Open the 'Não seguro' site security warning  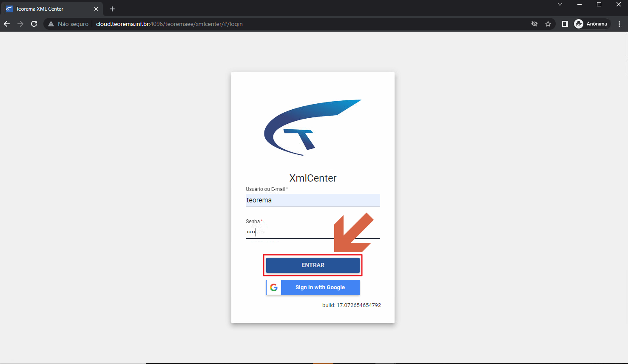point(68,24)
